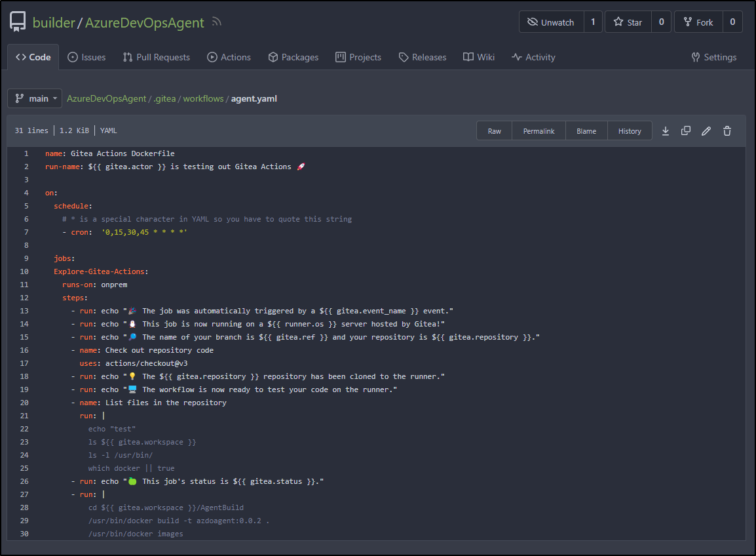Open the RSS feed icon
This screenshot has height=556, width=756.
(x=216, y=21)
